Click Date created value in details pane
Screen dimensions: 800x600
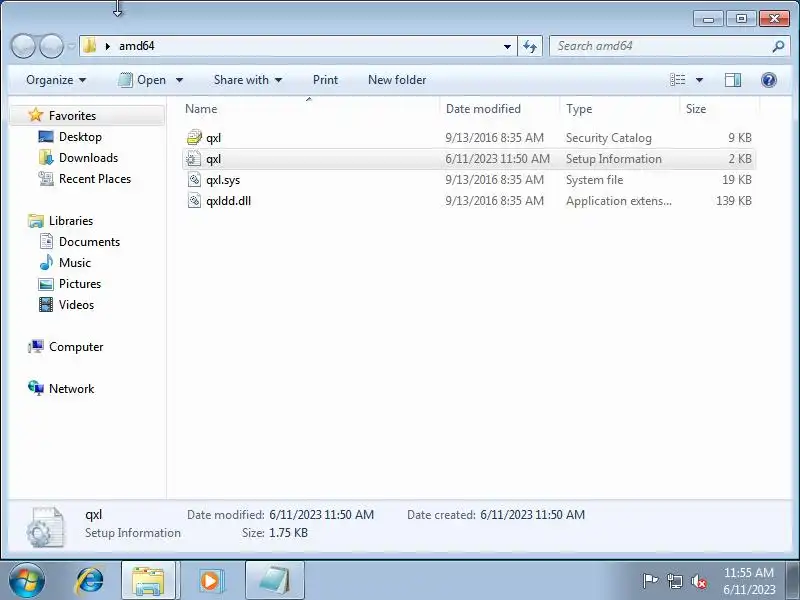(x=532, y=515)
